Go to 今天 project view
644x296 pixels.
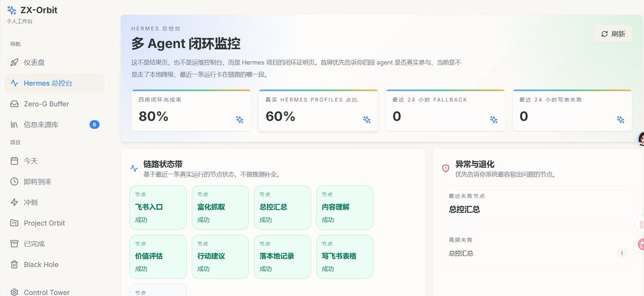pos(55,161)
